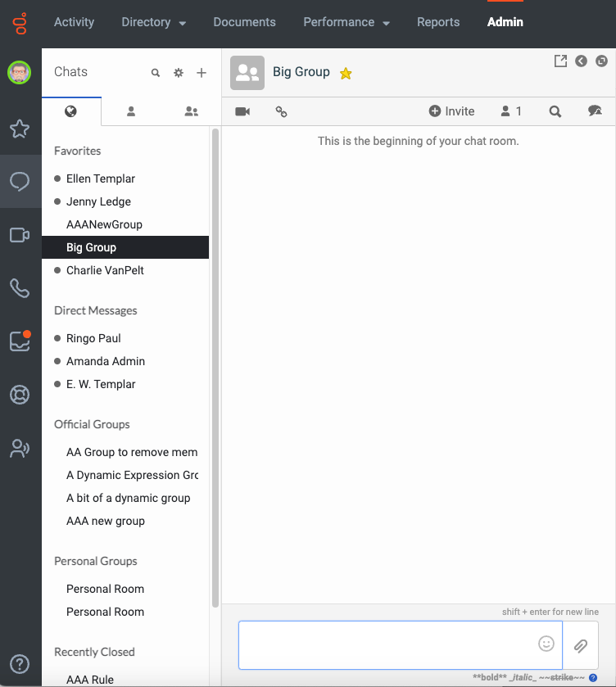Start a video call in Big Group
The image size is (616, 687).
click(242, 111)
